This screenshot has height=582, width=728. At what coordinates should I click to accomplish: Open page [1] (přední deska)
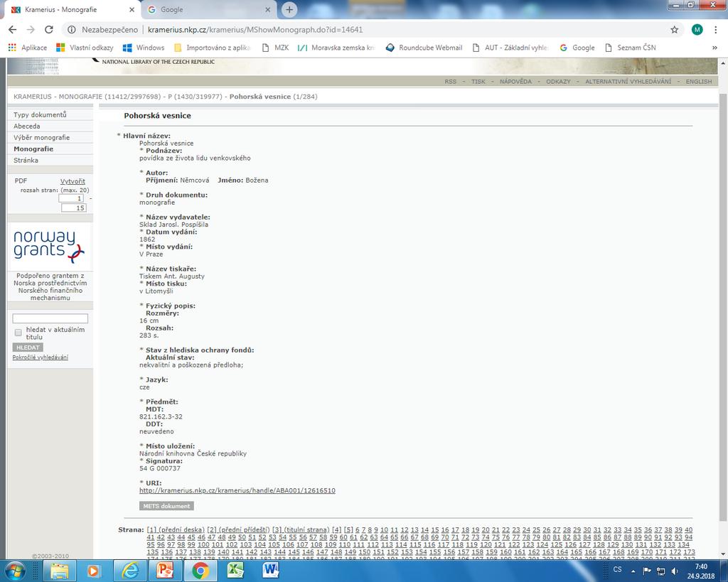(176, 529)
